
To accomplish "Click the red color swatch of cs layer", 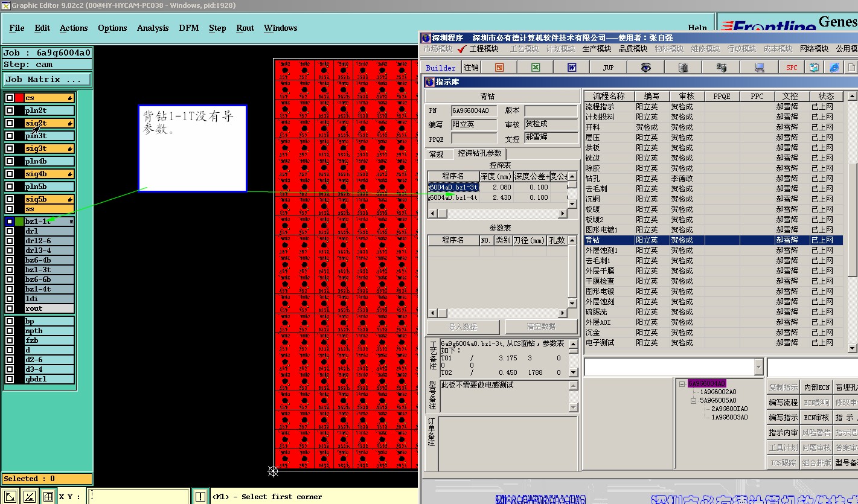I will tap(19, 98).
